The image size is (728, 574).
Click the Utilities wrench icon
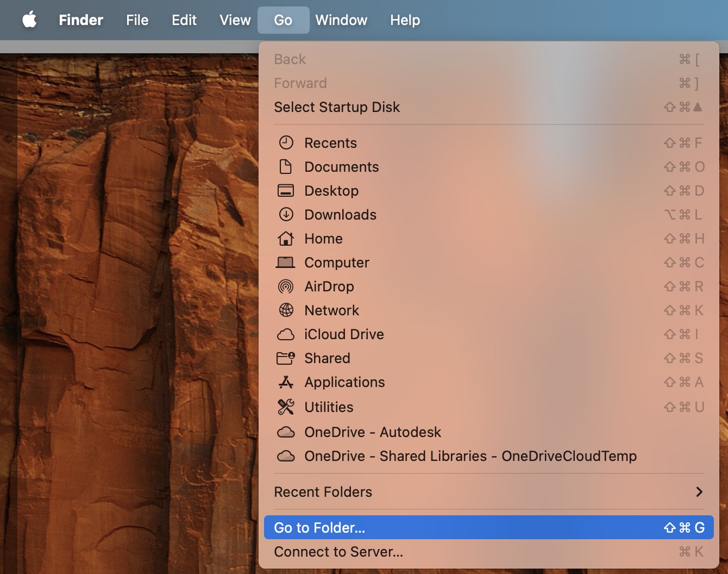287,407
